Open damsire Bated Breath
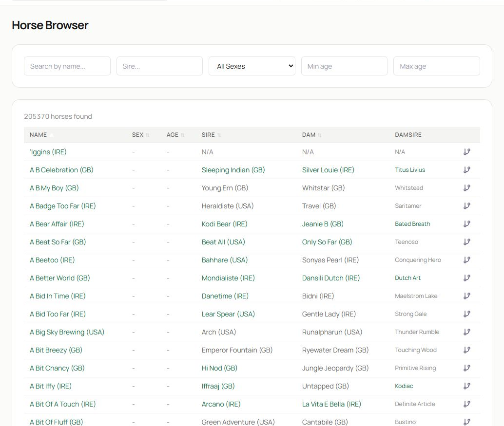 tap(412, 224)
